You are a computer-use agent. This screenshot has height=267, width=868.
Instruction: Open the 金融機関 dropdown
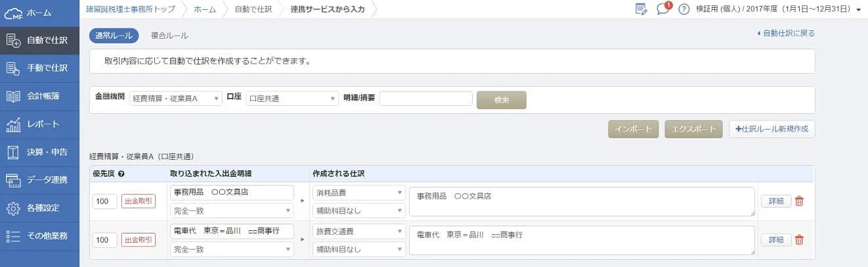tap(176, 99)
